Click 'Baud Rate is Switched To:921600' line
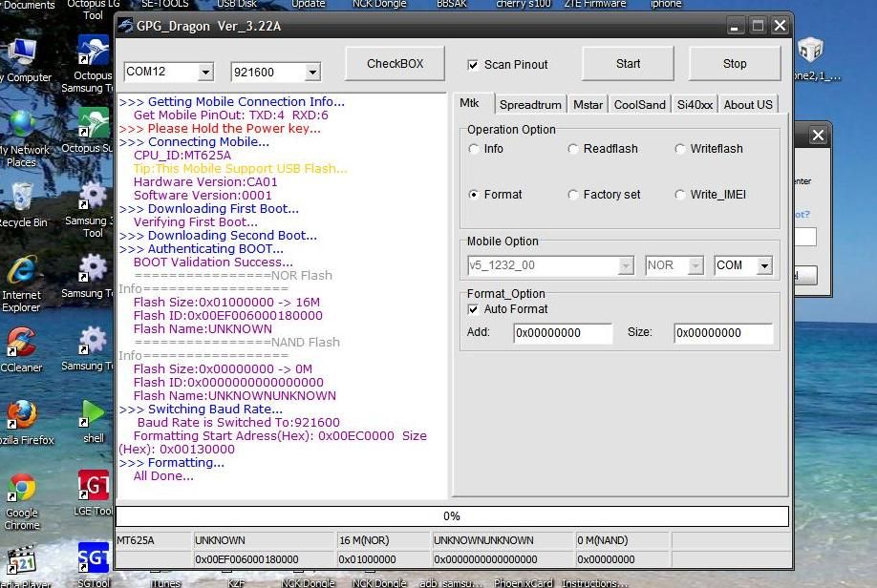Image resolution: width=877 pixels, height=588 pixels. (239, 423)
